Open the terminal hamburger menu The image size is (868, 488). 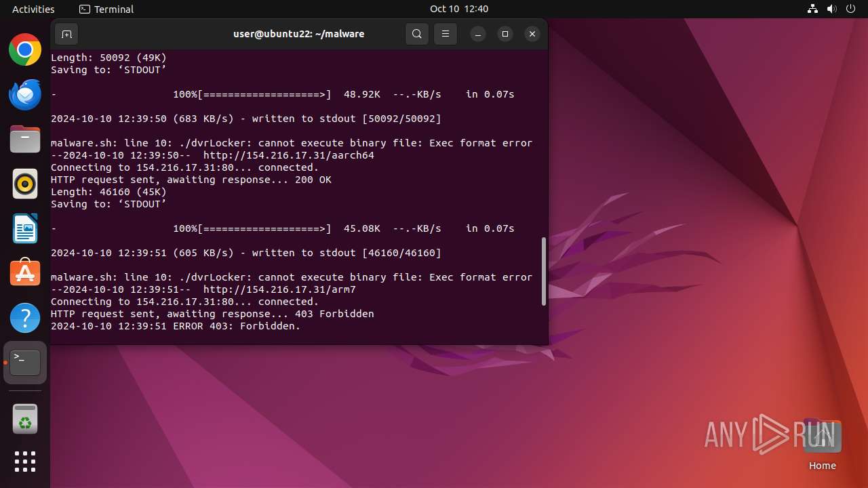(x=446, y=34)
